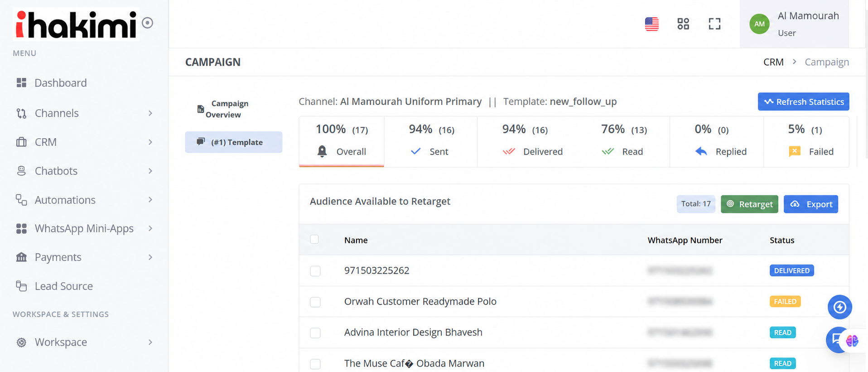Select the (#1) Template tab
868x372 pixels.
(x=233, y=142)
